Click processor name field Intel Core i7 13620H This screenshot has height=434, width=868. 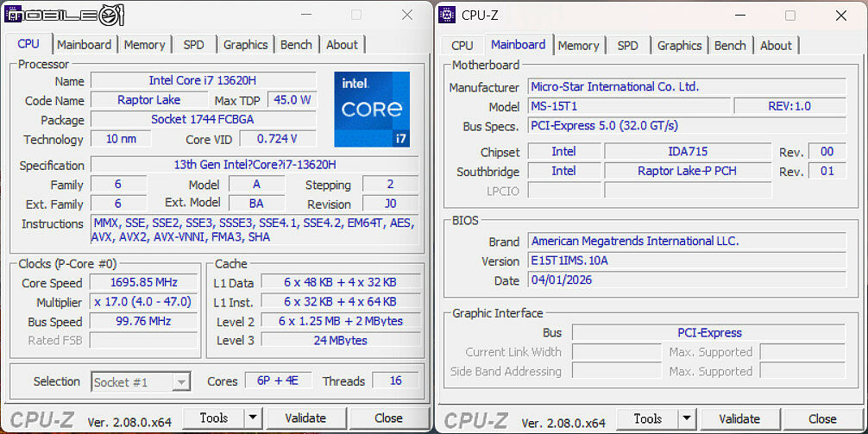pos(203,80)
